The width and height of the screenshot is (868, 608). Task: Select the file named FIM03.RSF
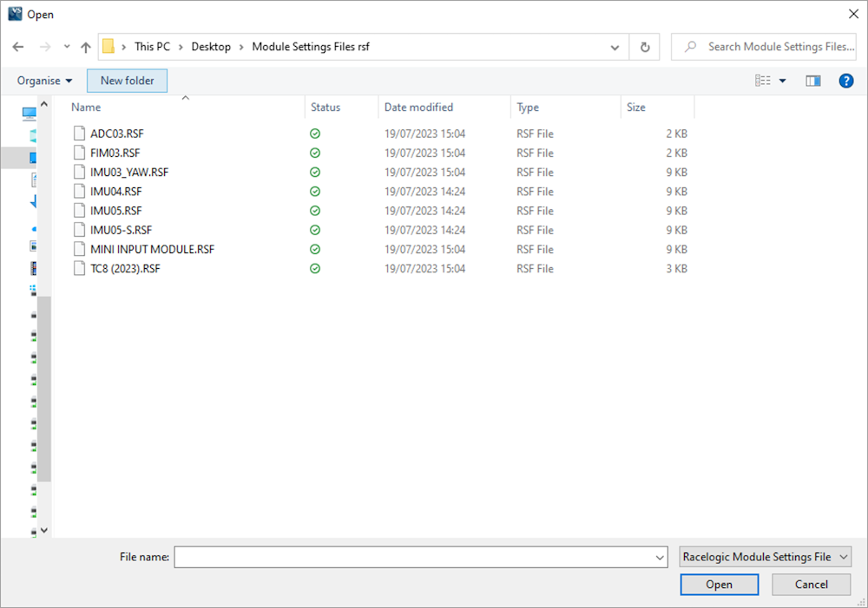[115, 154]
